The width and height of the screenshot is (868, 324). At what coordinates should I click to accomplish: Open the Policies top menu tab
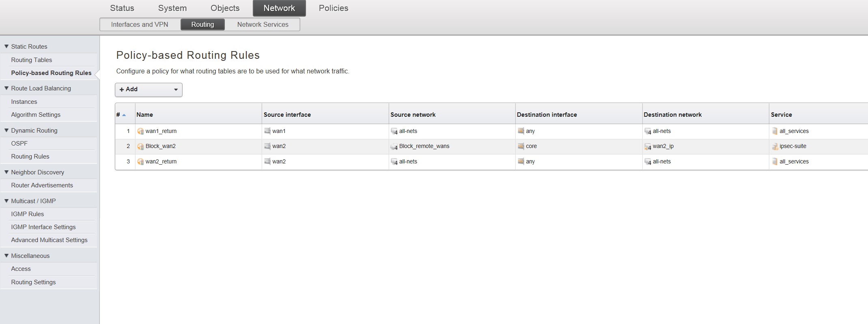(x=333, y=8)
